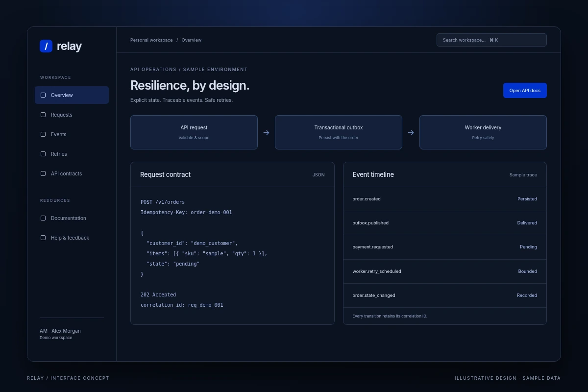588x392 pixels.
Task: Click the Event timeline heading
Action: [x=373, y=174]
